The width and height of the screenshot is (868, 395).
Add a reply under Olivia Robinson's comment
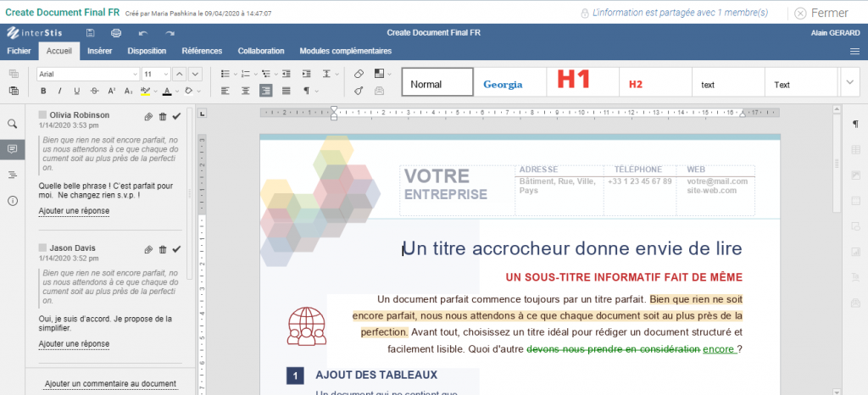[75, 211]
